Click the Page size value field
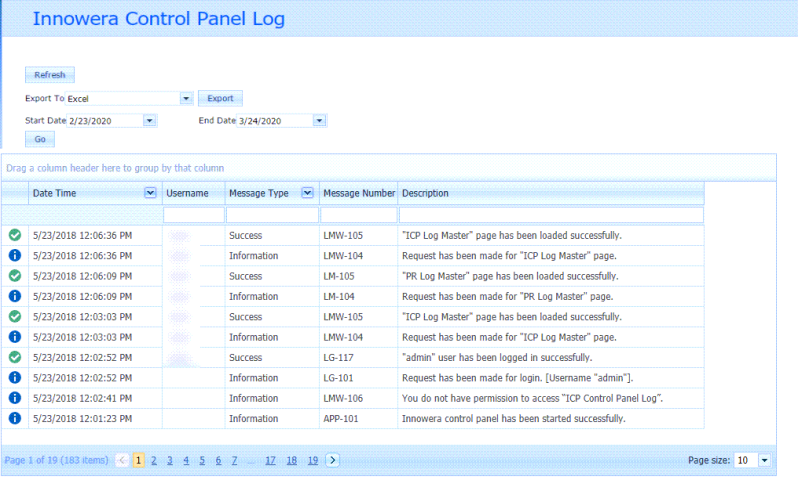This screenshot has width=798, height=480. click(x=746, y=460)
